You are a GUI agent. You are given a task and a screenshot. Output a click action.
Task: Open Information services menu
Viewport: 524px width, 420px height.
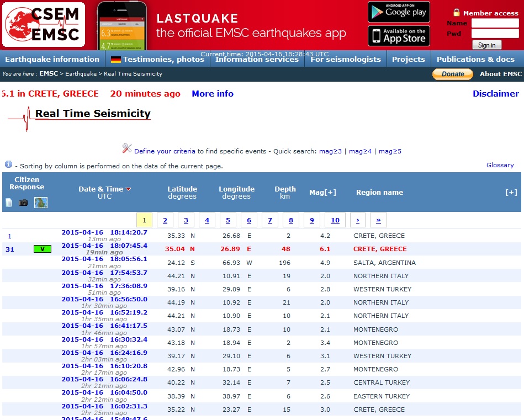tap(257, 59)
